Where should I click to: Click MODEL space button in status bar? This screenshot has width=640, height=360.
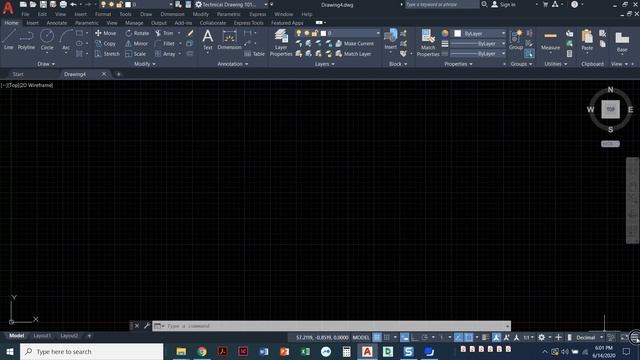coord(361,337)
